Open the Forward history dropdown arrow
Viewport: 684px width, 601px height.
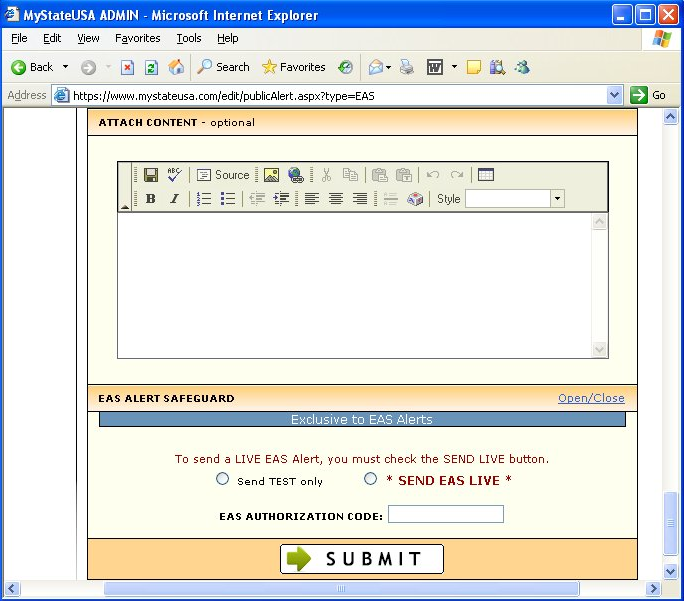pos(108,67)
